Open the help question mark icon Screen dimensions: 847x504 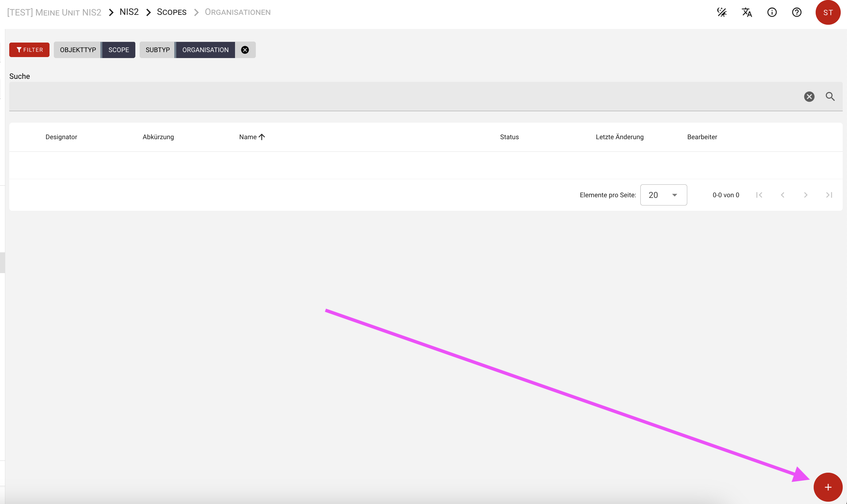[x=796, y=13]
